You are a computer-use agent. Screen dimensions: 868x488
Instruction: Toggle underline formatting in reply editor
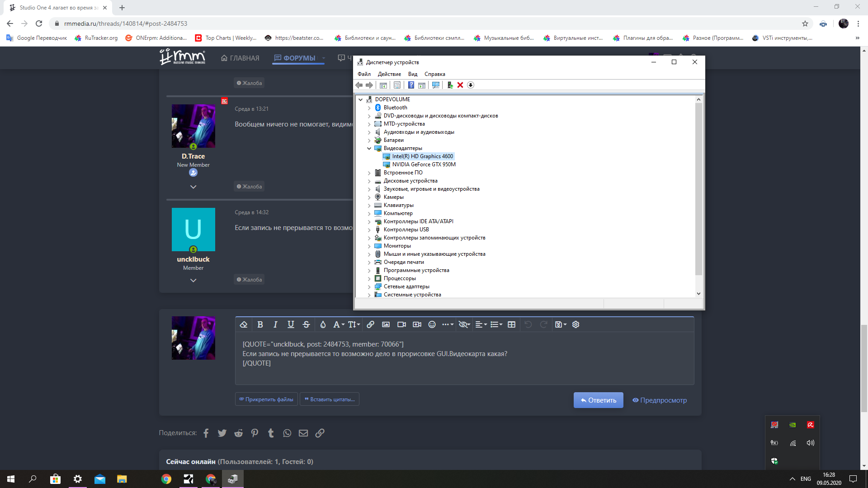pos(291,324)
